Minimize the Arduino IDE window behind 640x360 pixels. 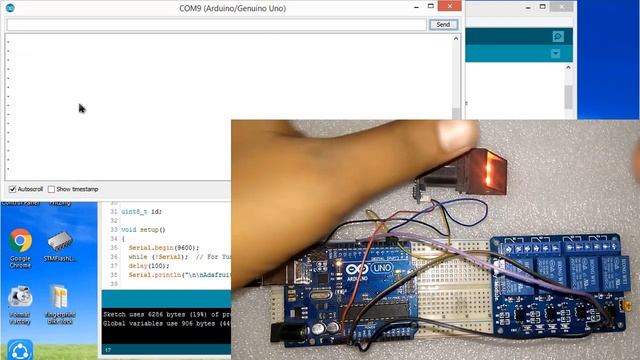(x=528, y=7)
